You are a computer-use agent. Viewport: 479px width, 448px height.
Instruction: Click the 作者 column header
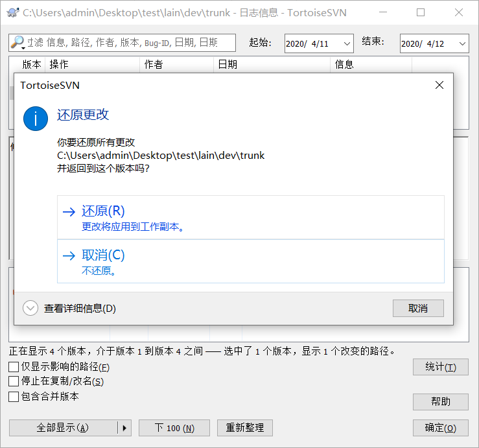click(176, 64)
